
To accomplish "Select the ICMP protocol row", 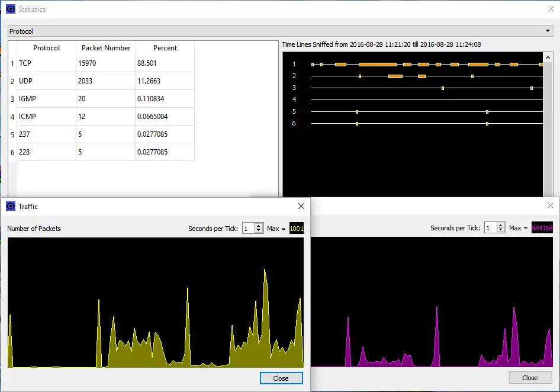I will (x=46, y=116).
